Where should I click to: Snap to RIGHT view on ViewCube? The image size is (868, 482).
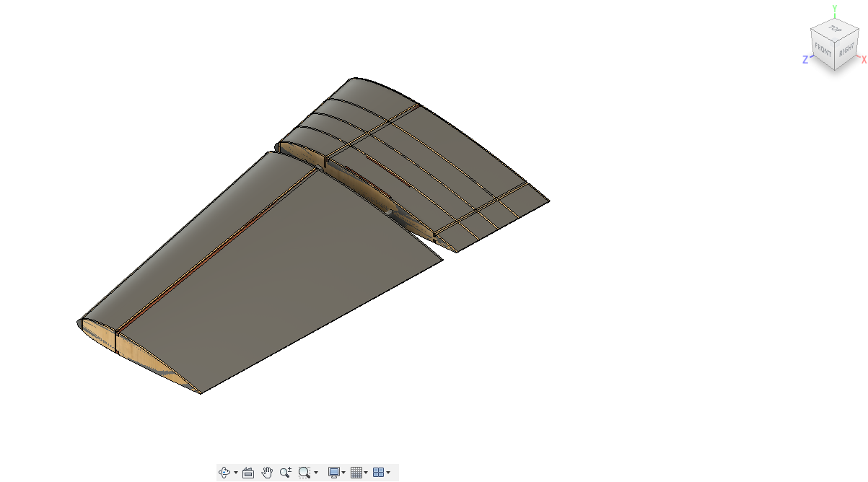[846, 51]
